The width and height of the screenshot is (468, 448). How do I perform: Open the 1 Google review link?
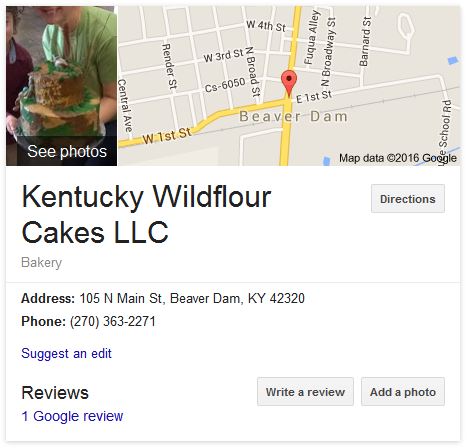tap(72, 416)
